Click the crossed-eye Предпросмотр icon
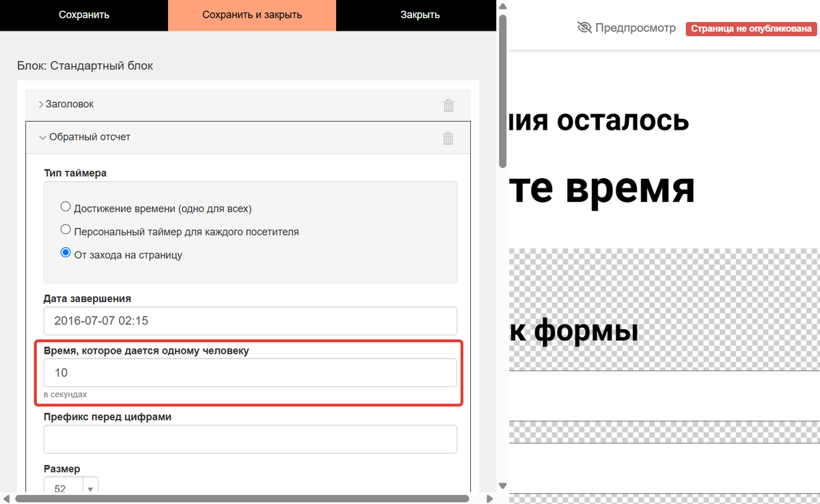 tap(584, 28)
